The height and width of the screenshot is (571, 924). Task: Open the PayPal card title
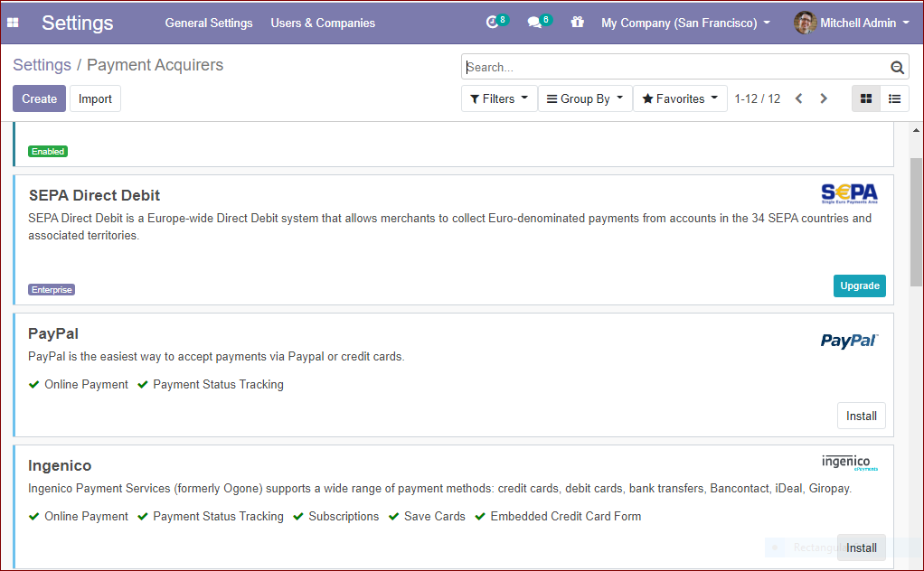point(53,333)
